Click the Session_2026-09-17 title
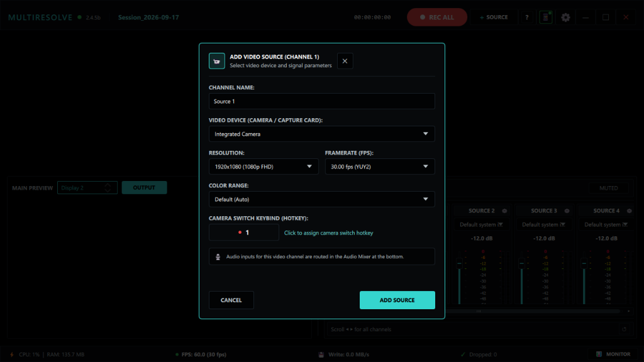 [x=148, y=17]
